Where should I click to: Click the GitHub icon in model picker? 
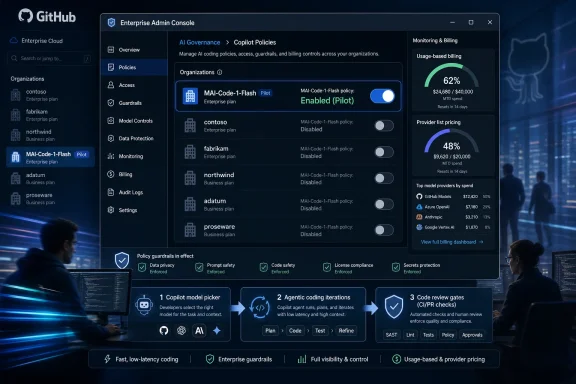164,330
